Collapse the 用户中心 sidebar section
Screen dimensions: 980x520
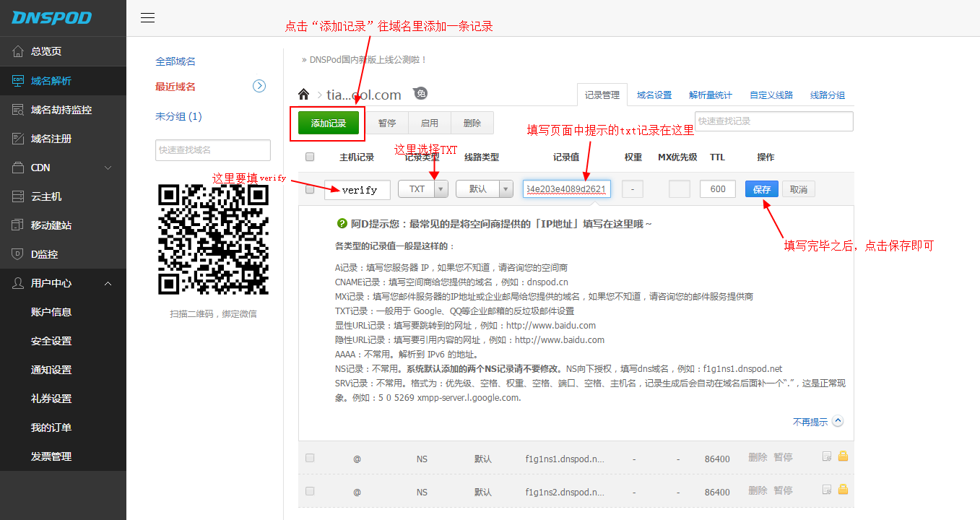point(108,283)
